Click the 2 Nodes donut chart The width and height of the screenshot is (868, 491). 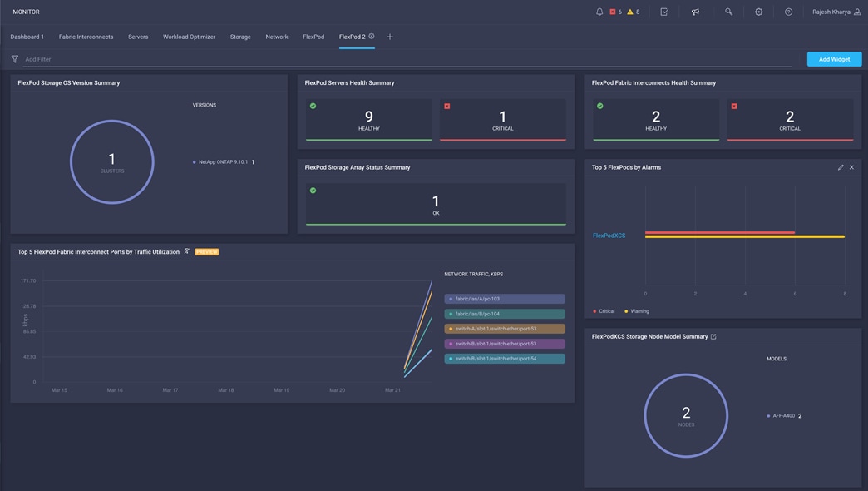tap(686, 415)
